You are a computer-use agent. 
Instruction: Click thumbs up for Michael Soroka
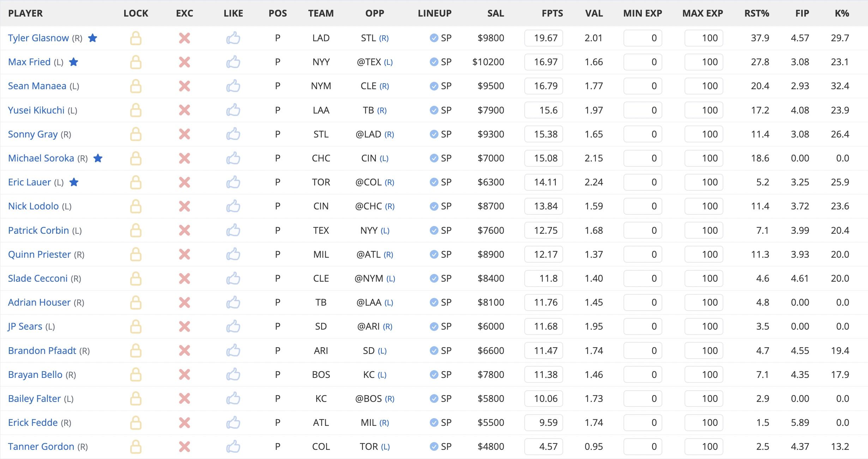[x=233, y=158]
